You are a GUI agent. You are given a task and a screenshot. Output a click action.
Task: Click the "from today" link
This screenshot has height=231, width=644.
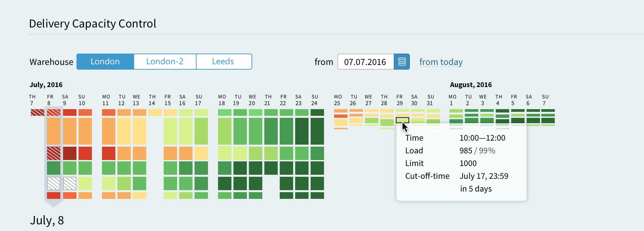(x=441, y=62)
